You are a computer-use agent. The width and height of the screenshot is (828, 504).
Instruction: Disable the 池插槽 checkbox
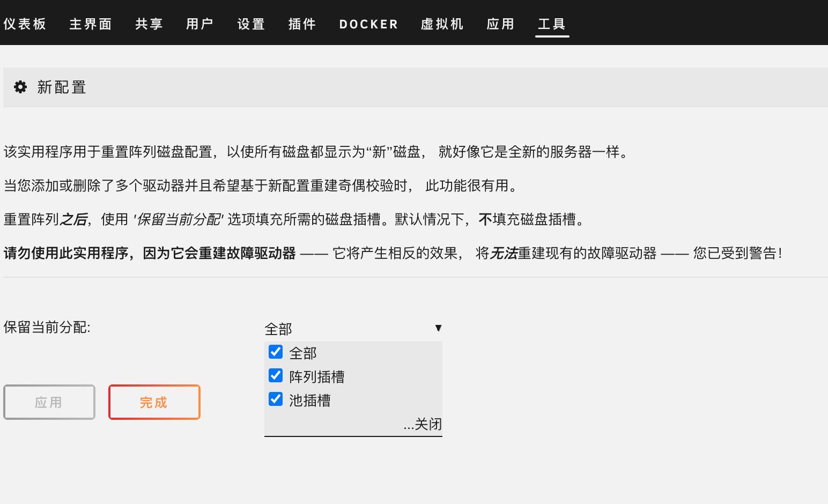pyautogui.click(x=275, y=399)
